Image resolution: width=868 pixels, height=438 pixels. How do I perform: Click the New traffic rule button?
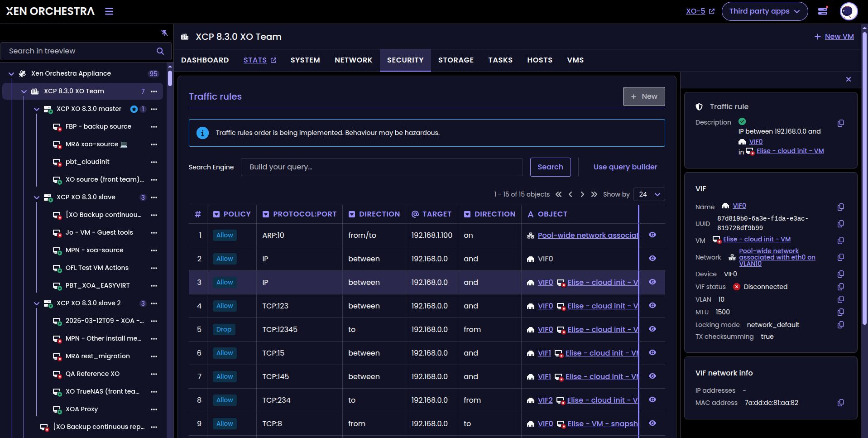(x=643, y=96)
